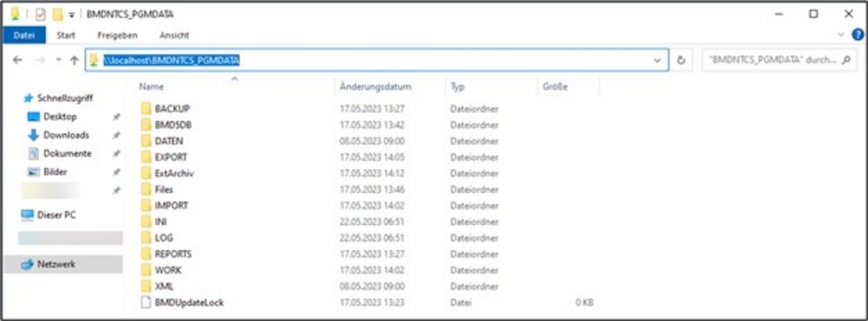The image size is (868, 321).
Task: Switch to the Ansicht ribbon tab
Action: (174, 35)
